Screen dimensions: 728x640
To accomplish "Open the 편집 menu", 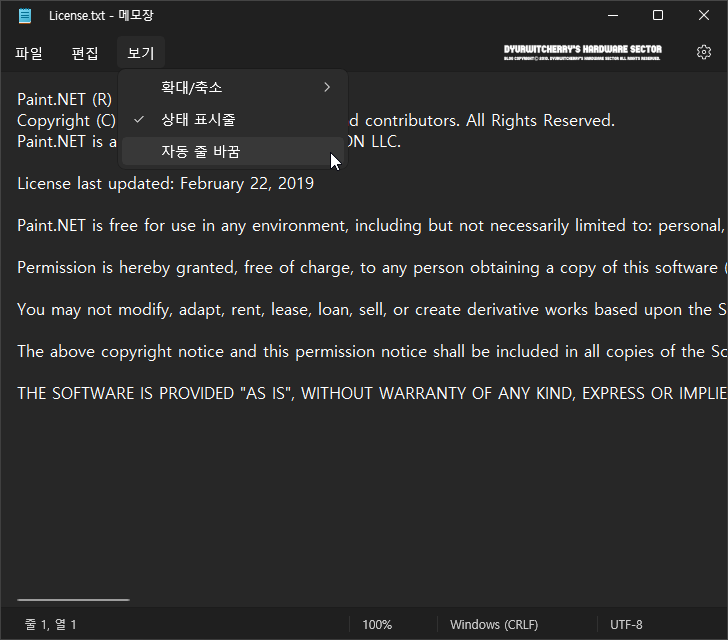I will tap(85, 53).
